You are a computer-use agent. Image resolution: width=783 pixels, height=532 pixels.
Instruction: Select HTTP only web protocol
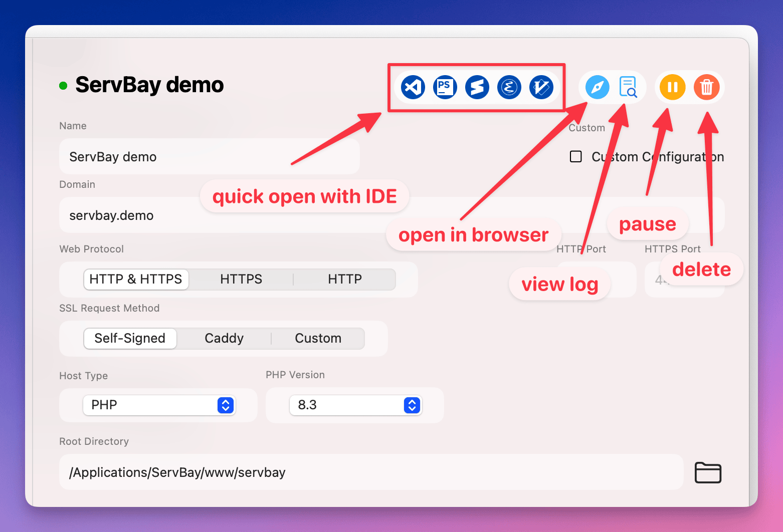click(345, 279)
